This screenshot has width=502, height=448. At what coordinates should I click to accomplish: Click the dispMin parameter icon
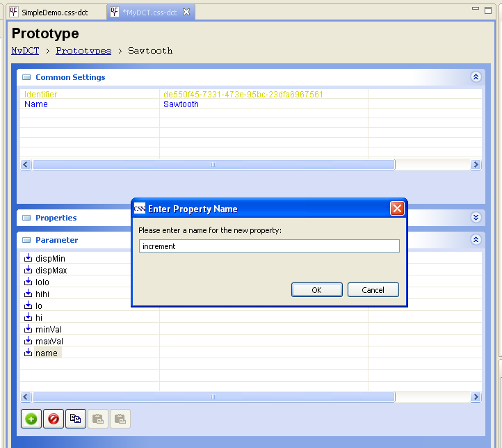[29, 258]
